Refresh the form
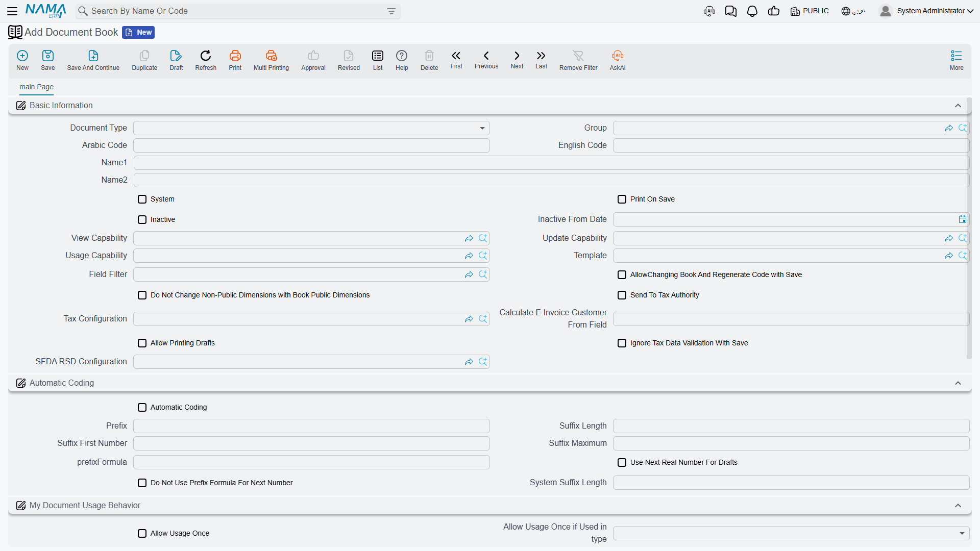 [206, 60]
